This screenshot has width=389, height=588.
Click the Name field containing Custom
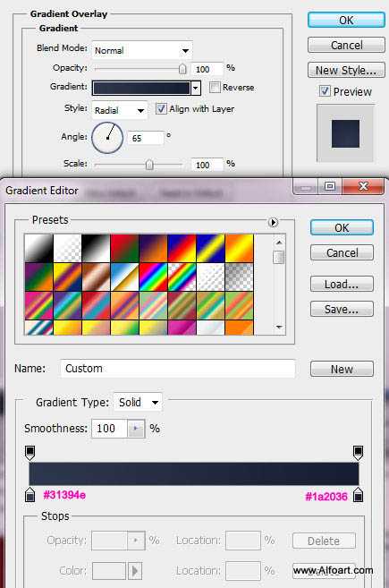[x=178, y=369]
